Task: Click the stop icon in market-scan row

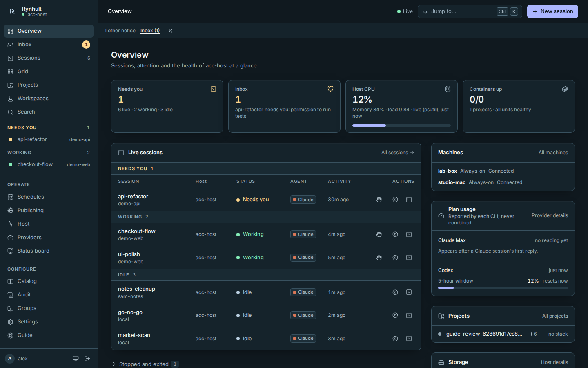Action: 395,339
